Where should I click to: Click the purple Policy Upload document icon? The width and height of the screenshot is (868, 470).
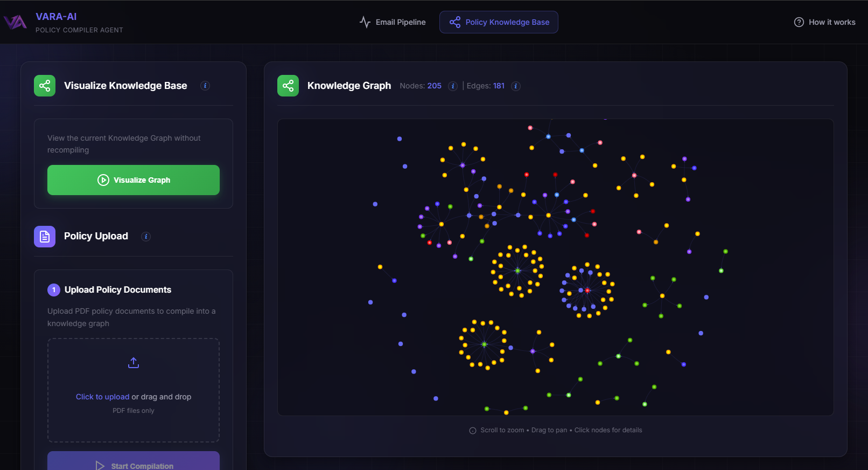tap(45, 237)
